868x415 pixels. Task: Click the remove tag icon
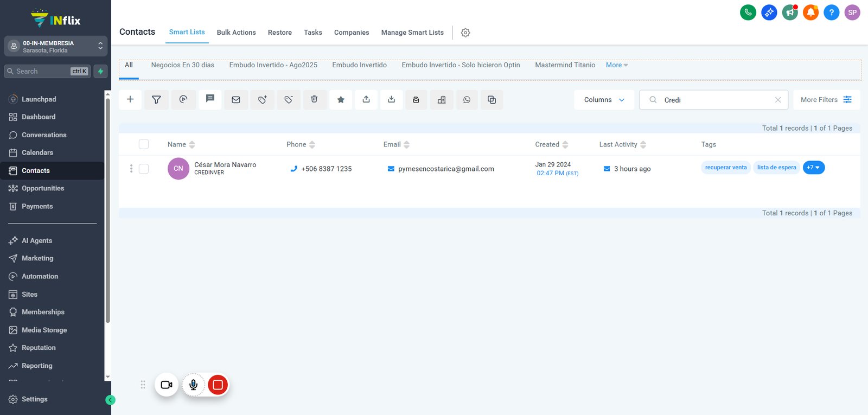[289, 100]
